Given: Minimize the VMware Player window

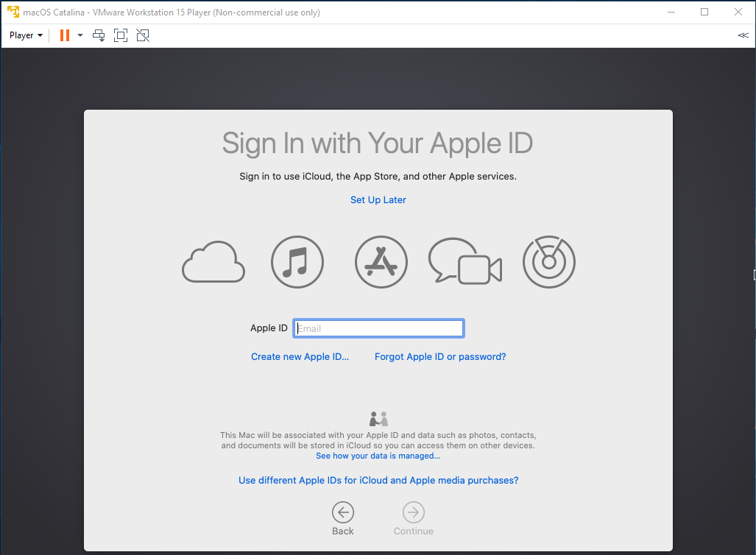Looking at the screenshot, I should [x=671, y=12].
